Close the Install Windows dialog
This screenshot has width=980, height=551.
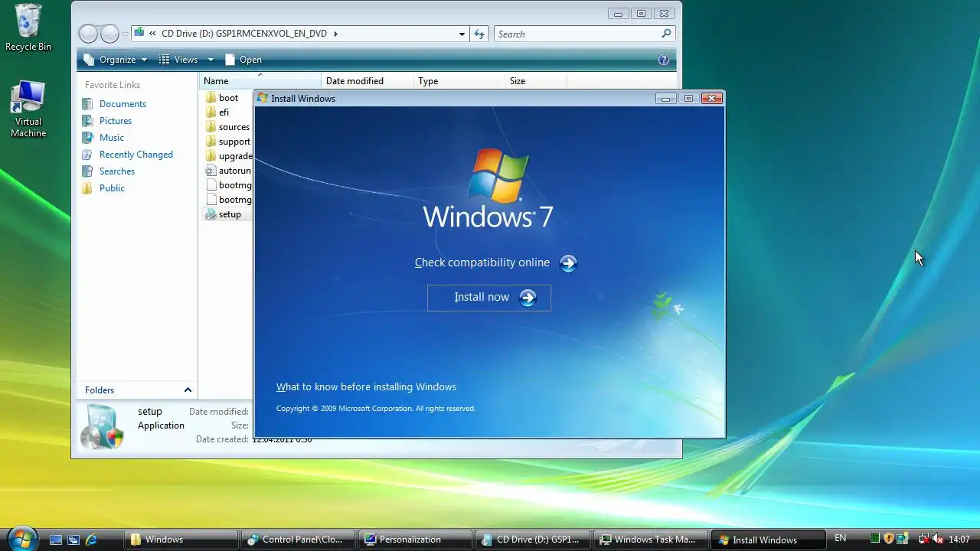click(712, 98)
